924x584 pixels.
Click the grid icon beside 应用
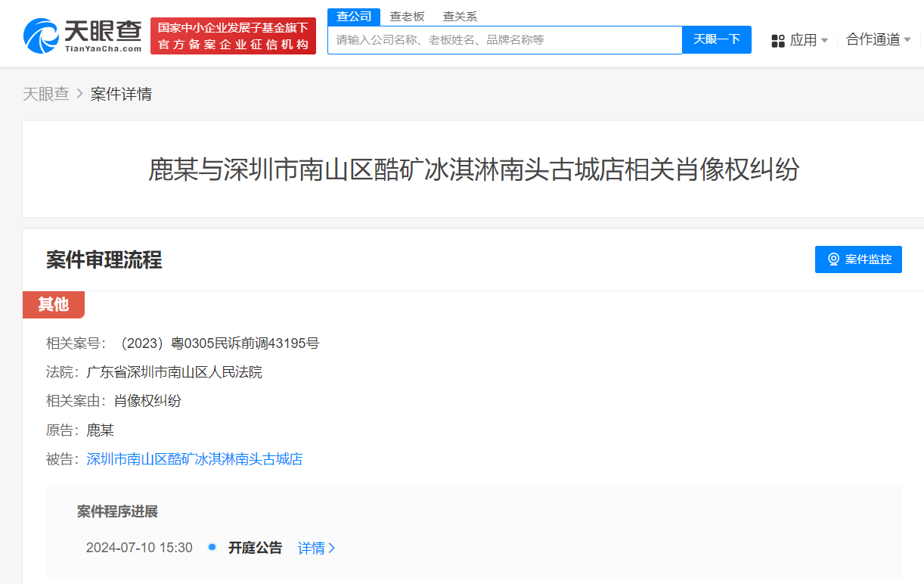click(778, 40)
